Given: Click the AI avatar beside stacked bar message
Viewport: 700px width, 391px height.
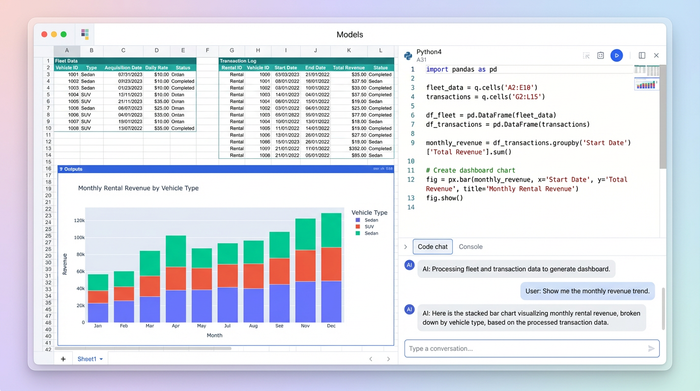Looking at the screenshot, I should coord(409,309).
